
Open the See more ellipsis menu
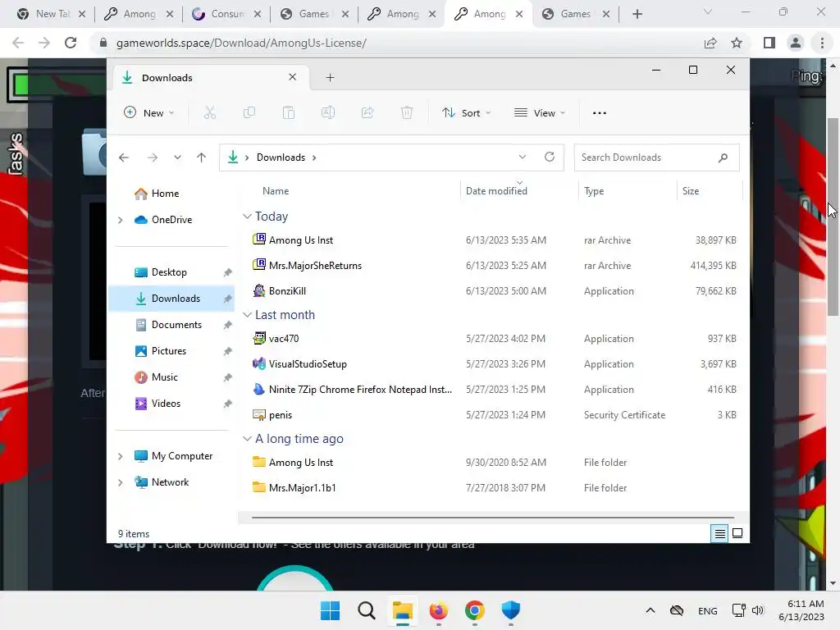click(600, 113)
